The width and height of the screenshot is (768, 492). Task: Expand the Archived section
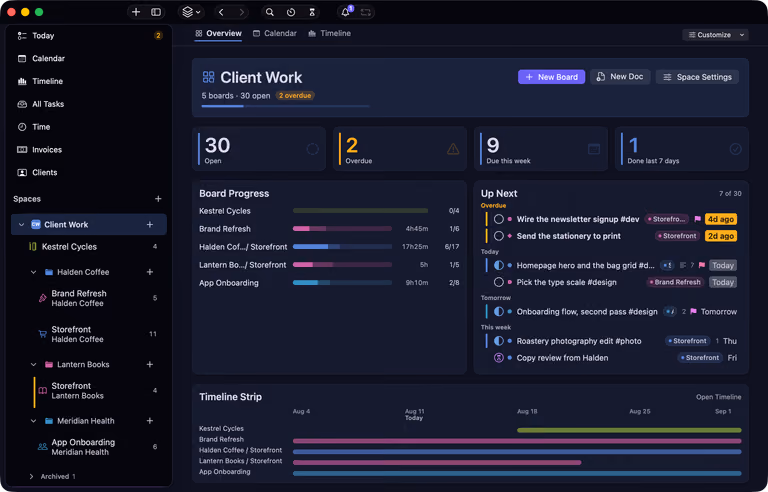31,476
